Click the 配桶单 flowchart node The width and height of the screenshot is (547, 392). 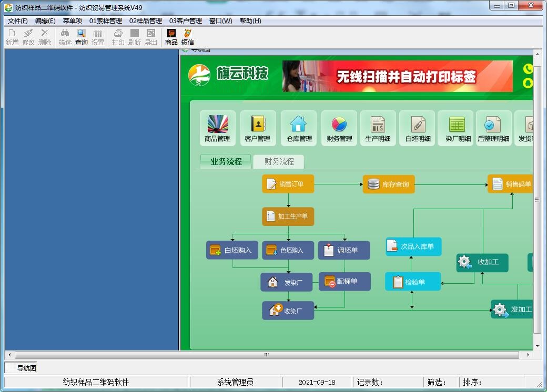pos(345,282)
